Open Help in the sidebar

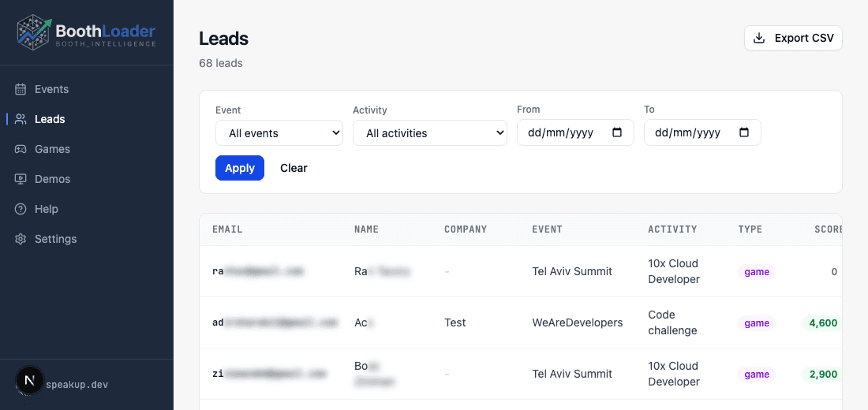(47, 209)
